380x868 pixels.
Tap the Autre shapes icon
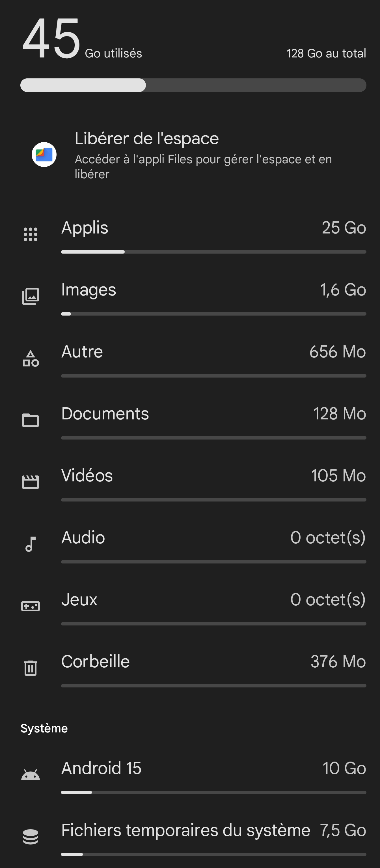tap(31, 359)
